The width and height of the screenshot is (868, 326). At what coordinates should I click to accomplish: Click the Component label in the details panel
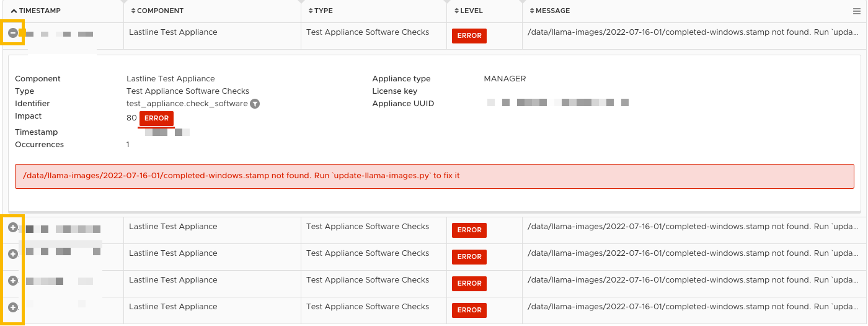38,79
